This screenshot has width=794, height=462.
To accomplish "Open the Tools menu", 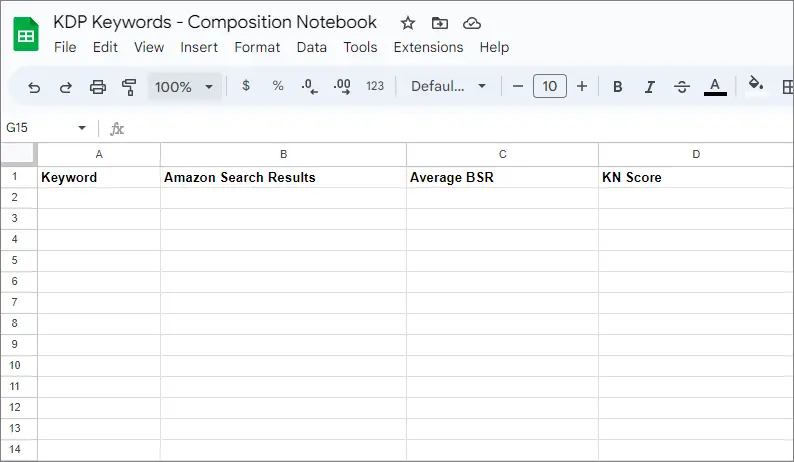I will tap(360, 47).
